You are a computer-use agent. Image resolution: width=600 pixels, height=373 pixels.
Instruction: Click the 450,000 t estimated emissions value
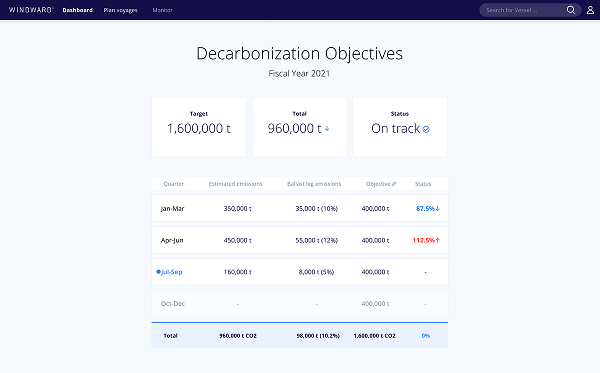[238, 240]
